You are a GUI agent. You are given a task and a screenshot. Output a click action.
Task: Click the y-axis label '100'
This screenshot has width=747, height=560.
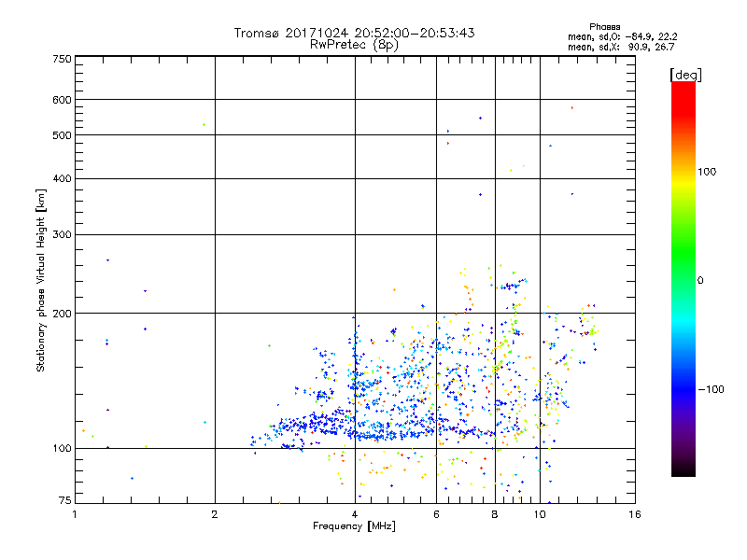[62, 449]
